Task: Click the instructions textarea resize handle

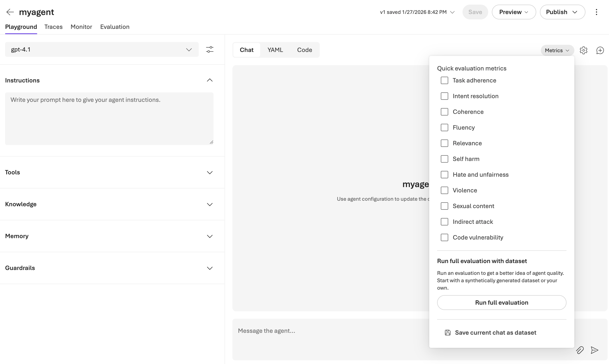Action: click(x=211, y=142)
